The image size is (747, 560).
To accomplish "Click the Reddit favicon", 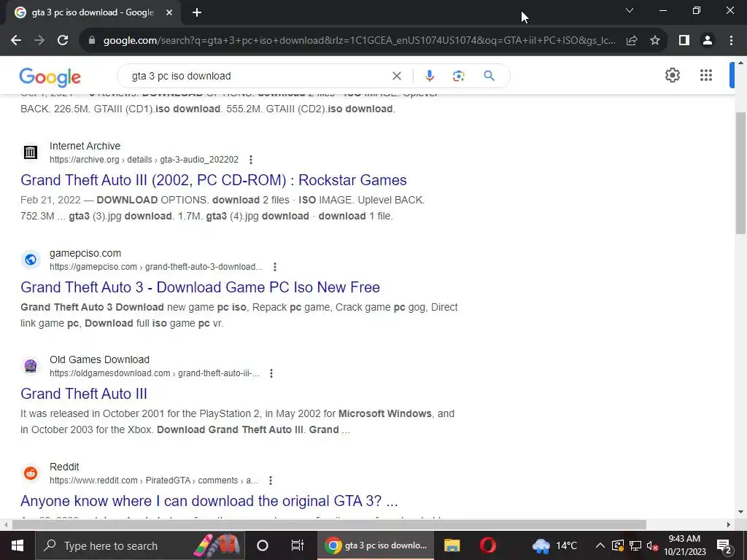I will (31, 473).
